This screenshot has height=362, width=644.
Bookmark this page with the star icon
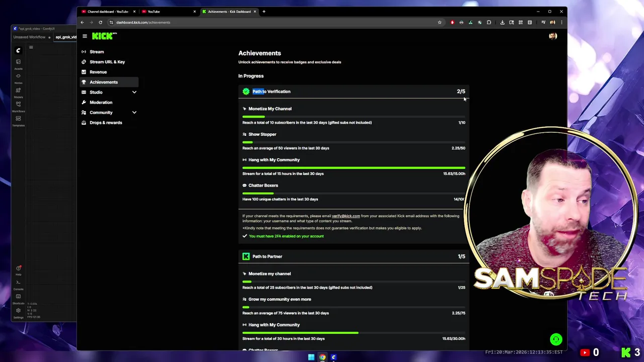(x=439, y=22)
